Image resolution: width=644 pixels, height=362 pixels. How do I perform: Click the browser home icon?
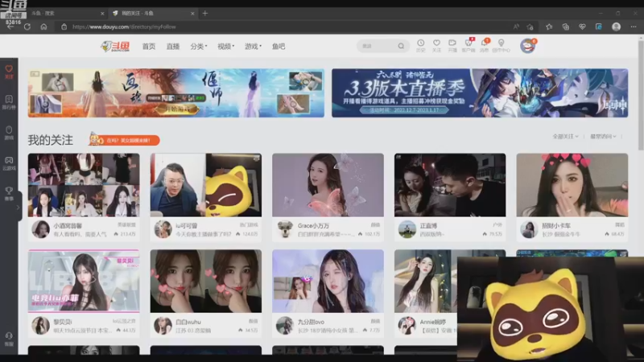tap(43, 27)
